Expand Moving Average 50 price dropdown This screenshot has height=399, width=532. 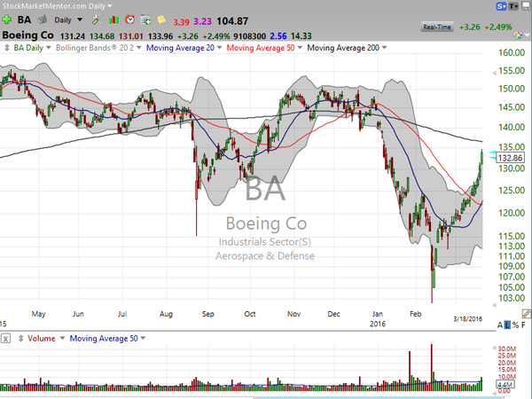click(300, 48)
